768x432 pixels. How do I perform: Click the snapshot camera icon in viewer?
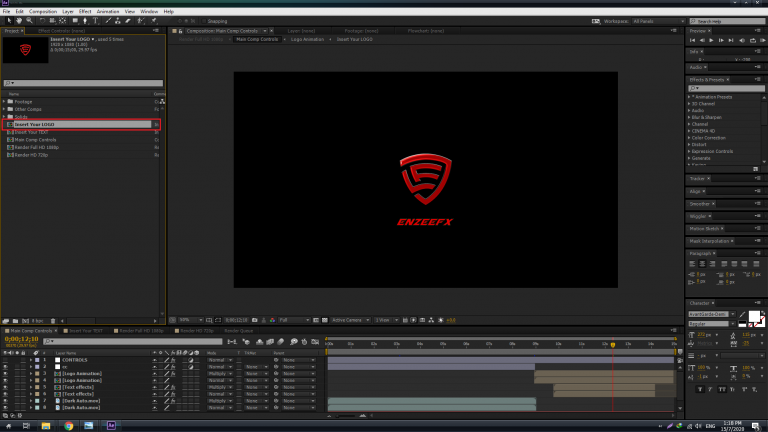click(255, 320)
